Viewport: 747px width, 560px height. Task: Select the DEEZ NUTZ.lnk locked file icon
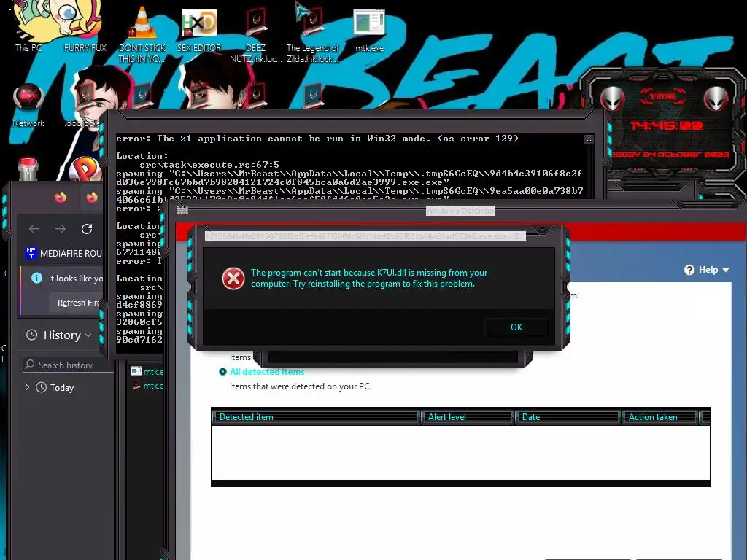[x=256, y=23]
